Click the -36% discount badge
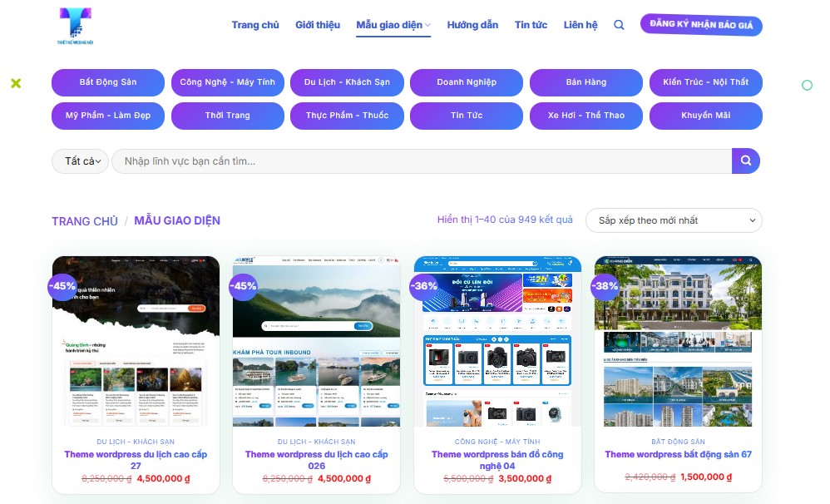The width and height of the screenshot is (830, 504). pos(424,285)
